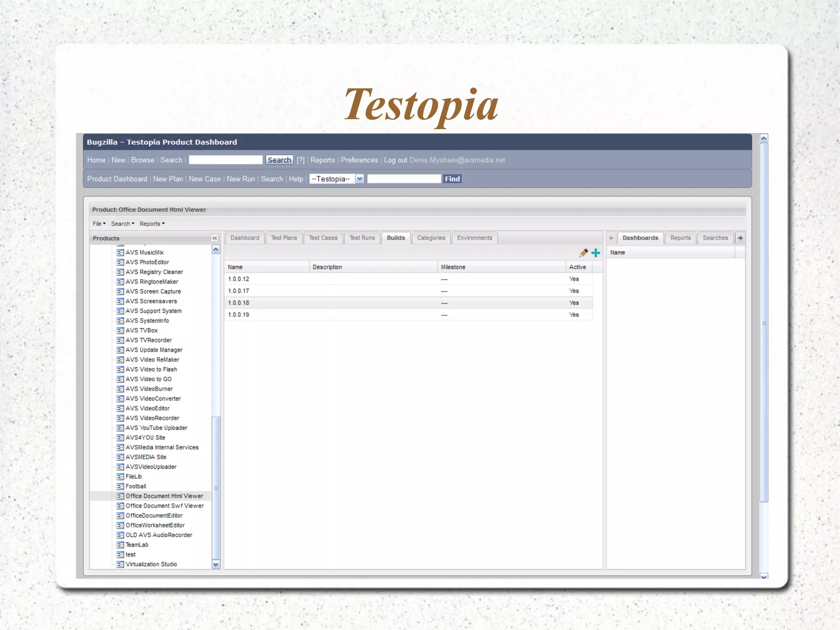Click the left arrow beside Dashboards tab

pos(611,238)
